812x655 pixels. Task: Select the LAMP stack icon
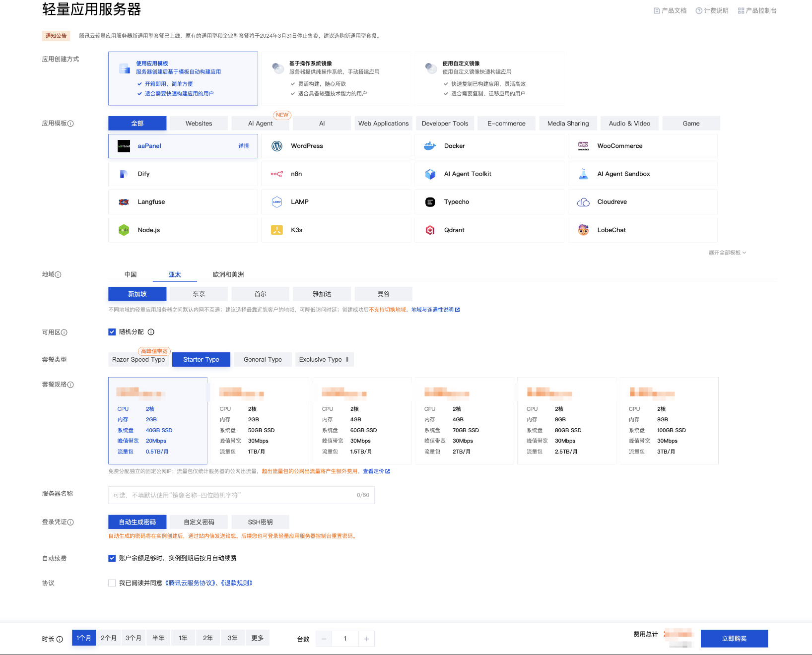(x=277, y=202)
